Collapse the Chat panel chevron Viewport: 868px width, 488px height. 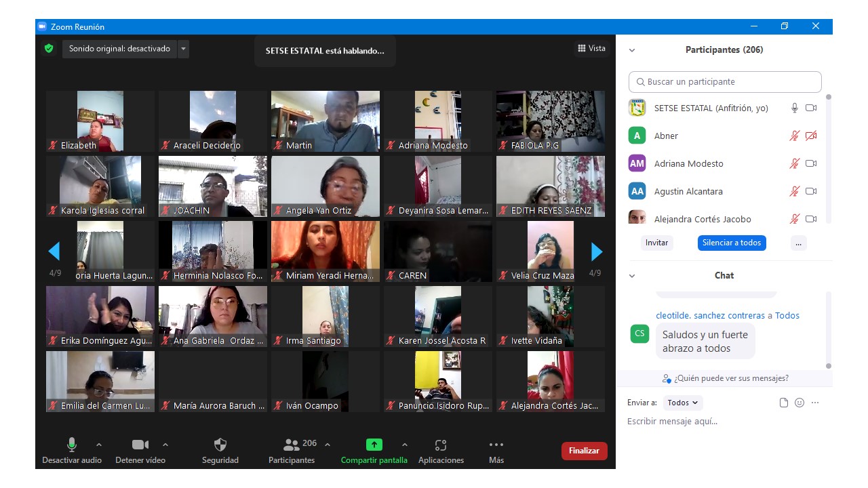pyautogui.click(x=632, y=276)
